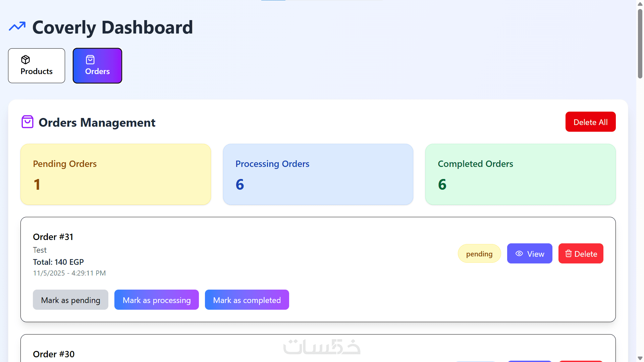Image resolution: width=644 pixels, height=362 pixels.
Task: Click the trending-up dashboard logo icon
Action: pyautogui.click(x=17, y=26)
